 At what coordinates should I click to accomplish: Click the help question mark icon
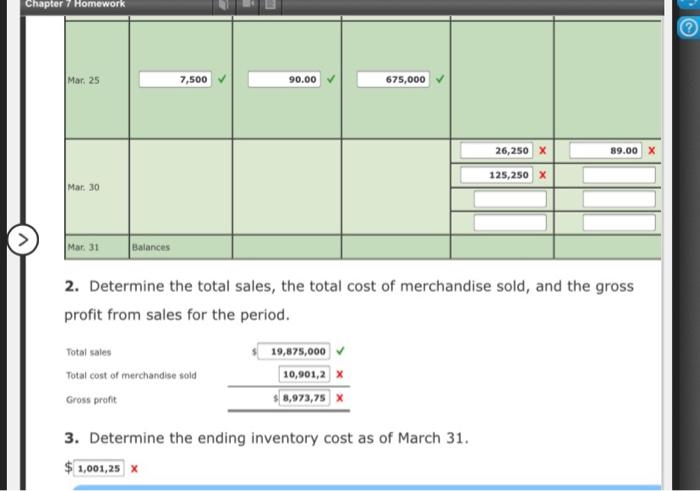pyautogui.click(x=688, y=28)
